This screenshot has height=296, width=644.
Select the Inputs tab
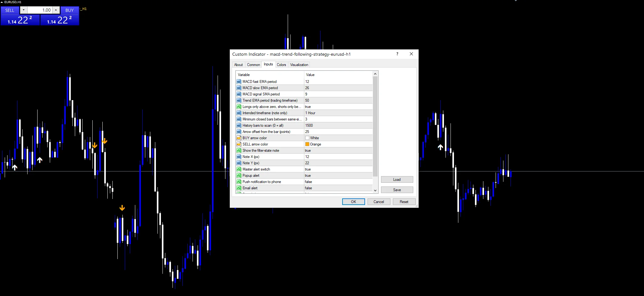coord(268,64)
